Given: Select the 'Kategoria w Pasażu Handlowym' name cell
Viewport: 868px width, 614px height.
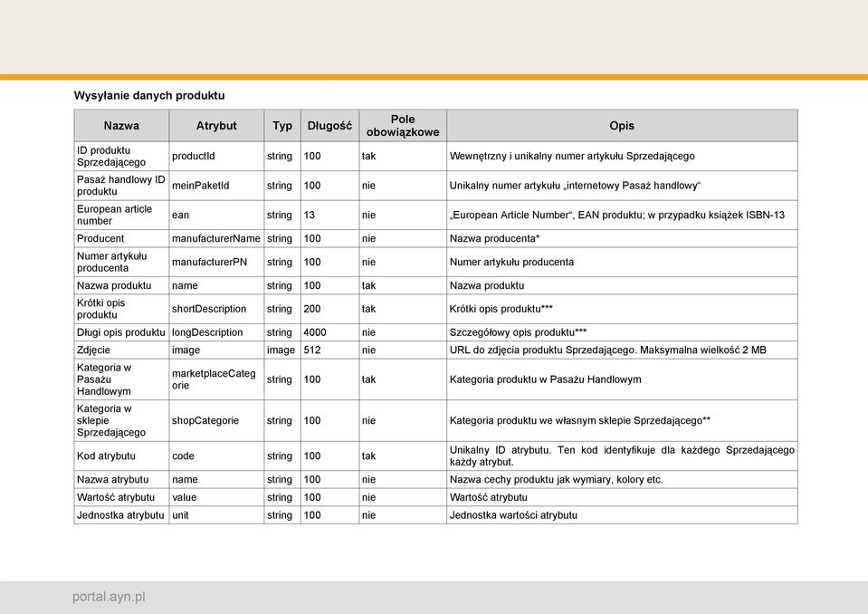Looking at the screenshot, I should pos(121,379).
